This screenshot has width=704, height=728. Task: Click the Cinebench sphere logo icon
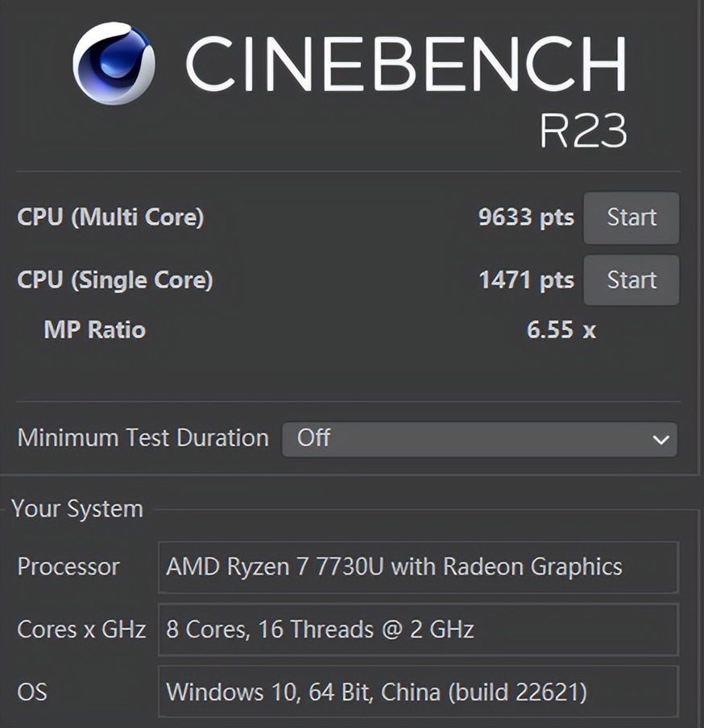(x=114, y=64)
